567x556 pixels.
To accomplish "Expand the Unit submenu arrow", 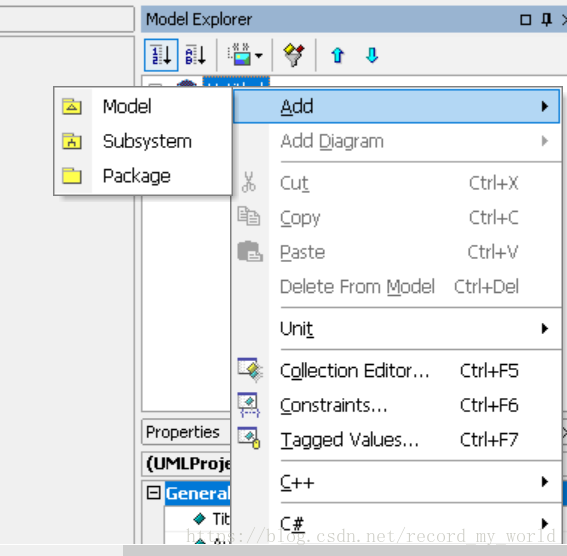I will pos(545,329).
